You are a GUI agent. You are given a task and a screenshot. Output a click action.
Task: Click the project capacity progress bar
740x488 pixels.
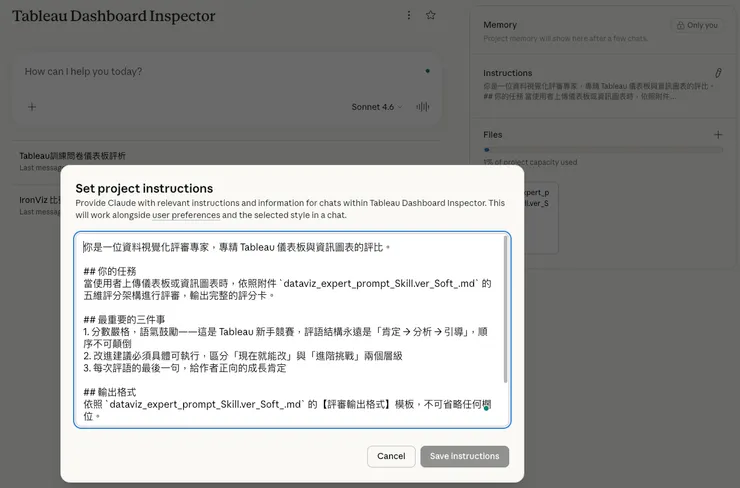603,150
